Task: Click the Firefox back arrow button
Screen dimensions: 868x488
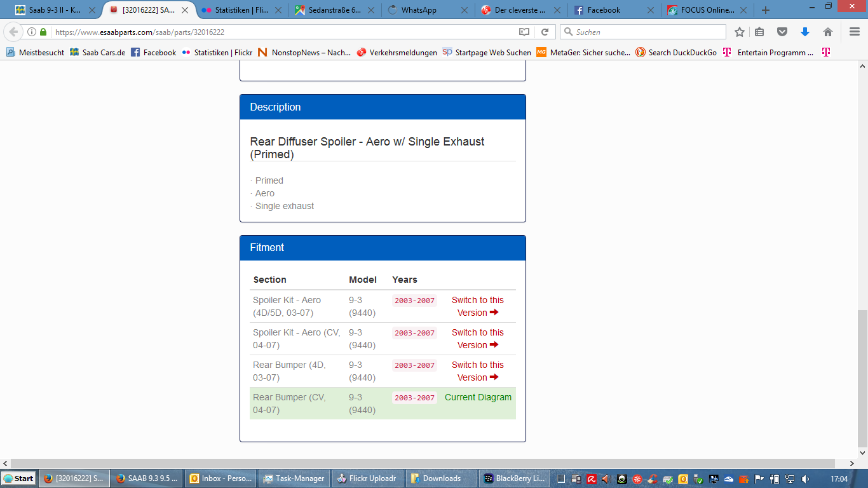Action: [13, 32]
